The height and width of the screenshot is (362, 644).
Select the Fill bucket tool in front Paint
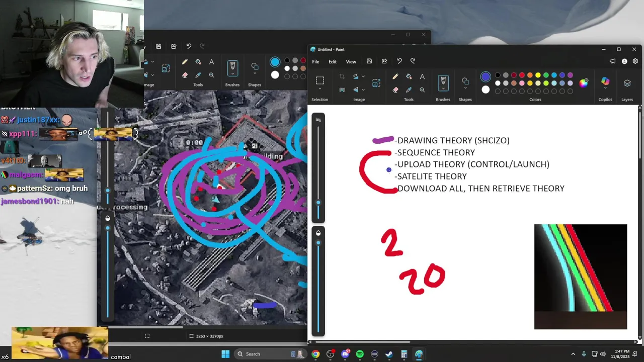[x=409, y=77]
